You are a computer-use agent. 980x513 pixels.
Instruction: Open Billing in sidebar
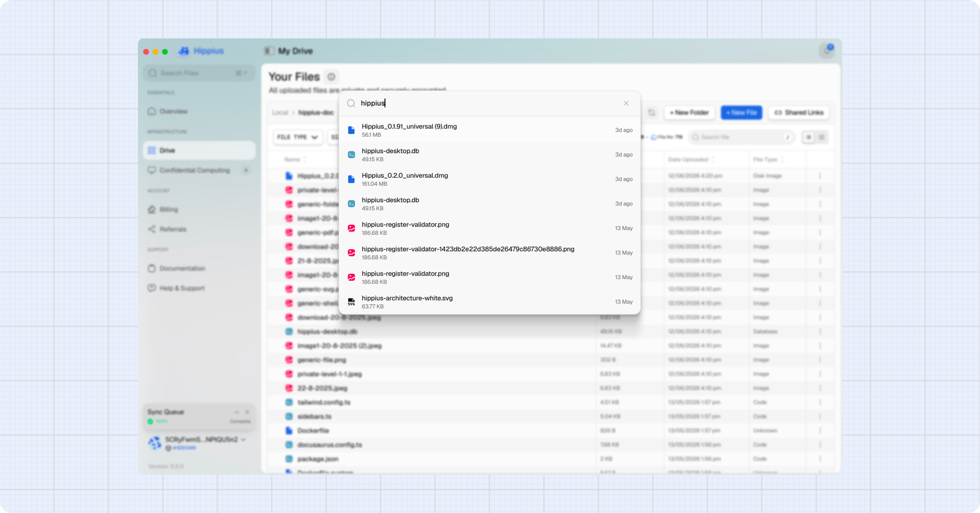tap(199, 209)
